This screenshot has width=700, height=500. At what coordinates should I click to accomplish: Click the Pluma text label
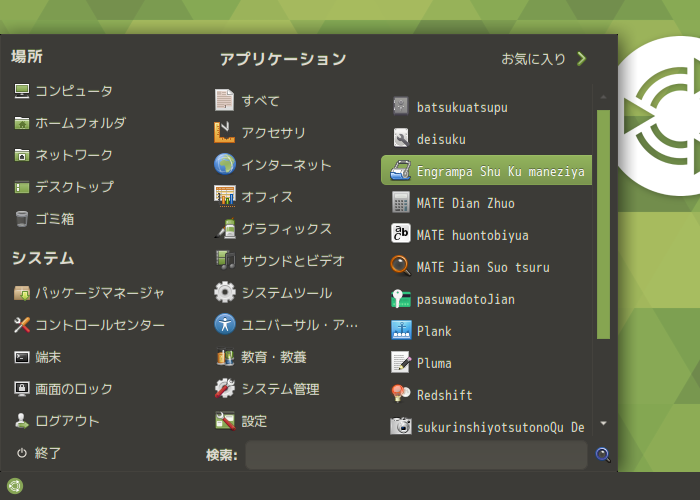(434, 363)
